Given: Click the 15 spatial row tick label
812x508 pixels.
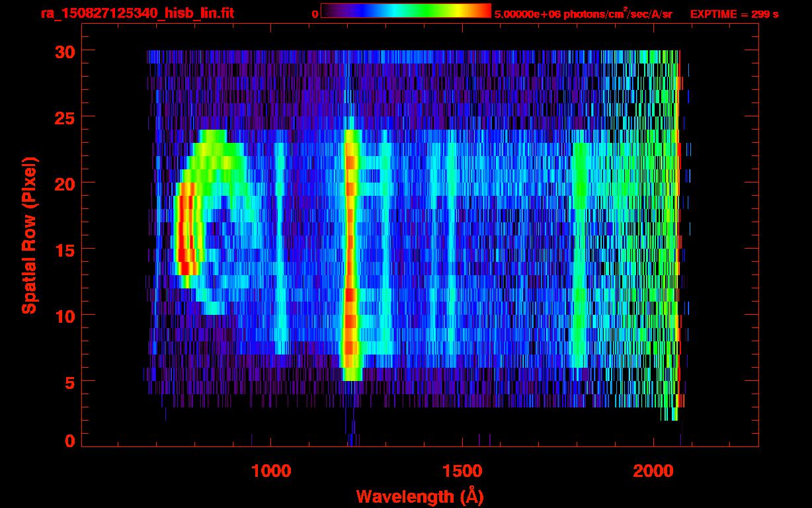Looking at the screenshot, I should [65, 249].
